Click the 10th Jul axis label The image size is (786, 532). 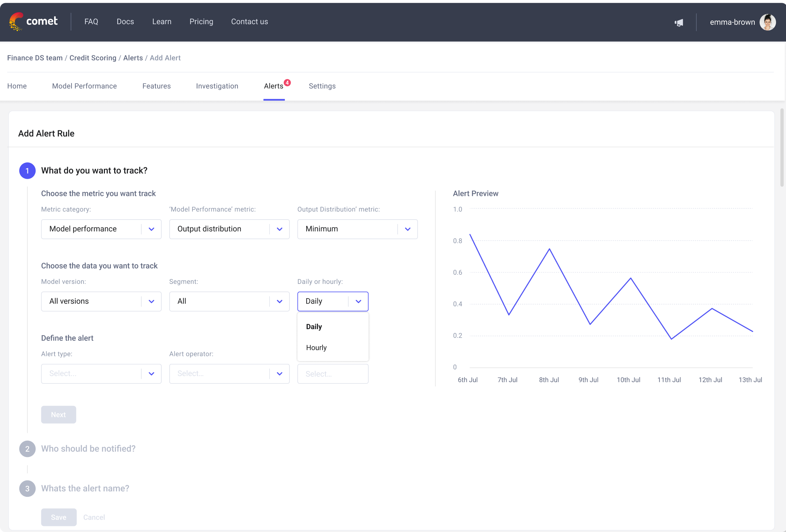tap(628, 380)
